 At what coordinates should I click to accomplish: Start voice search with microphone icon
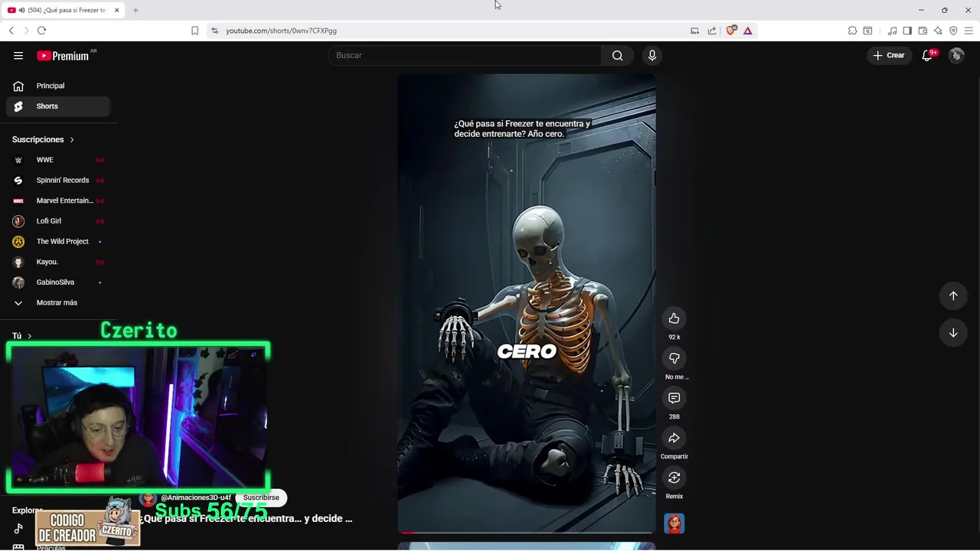[652, 55]
